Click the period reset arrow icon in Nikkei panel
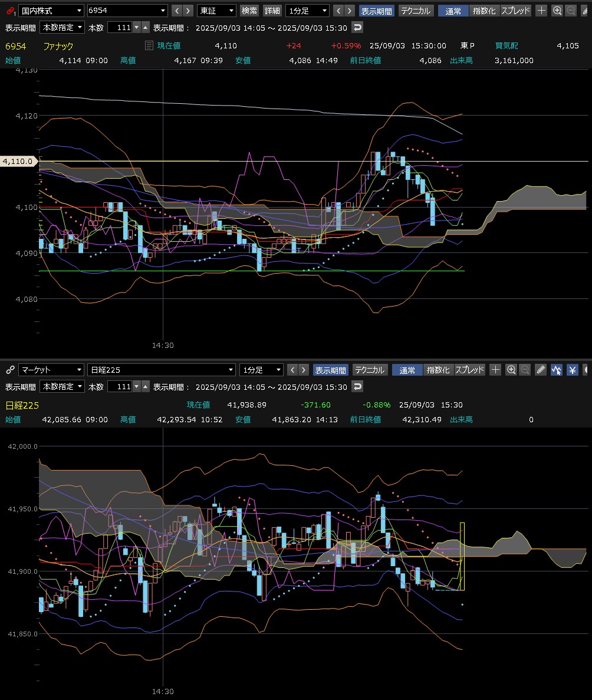 (357, 386)
